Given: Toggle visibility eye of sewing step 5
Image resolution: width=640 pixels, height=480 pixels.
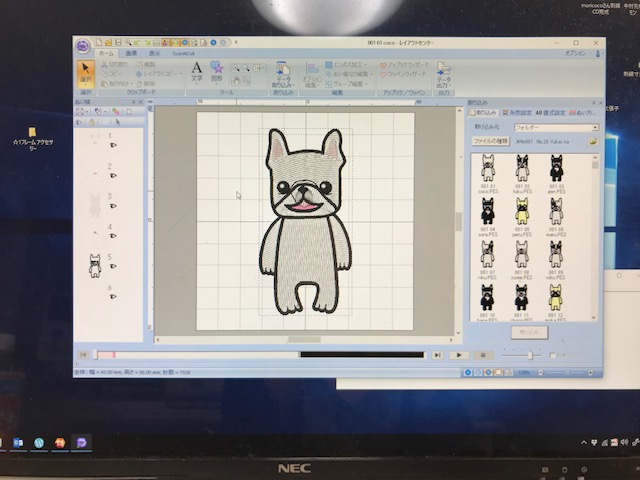Looking at the screenshot, I should pos(113,266).
